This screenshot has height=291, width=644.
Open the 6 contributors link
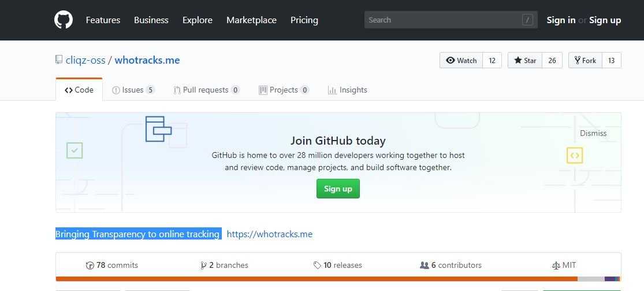pyautogui.click(x=451, y=265)
